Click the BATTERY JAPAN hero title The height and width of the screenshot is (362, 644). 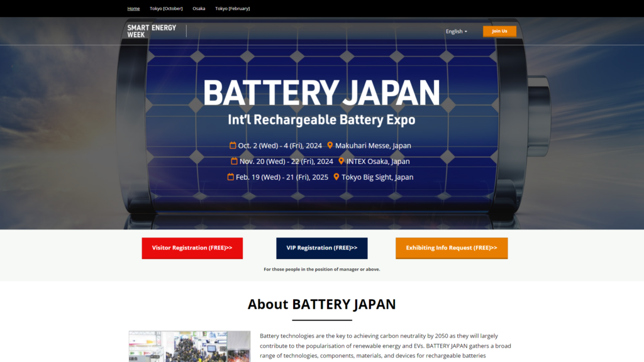[x=321, y=93]
